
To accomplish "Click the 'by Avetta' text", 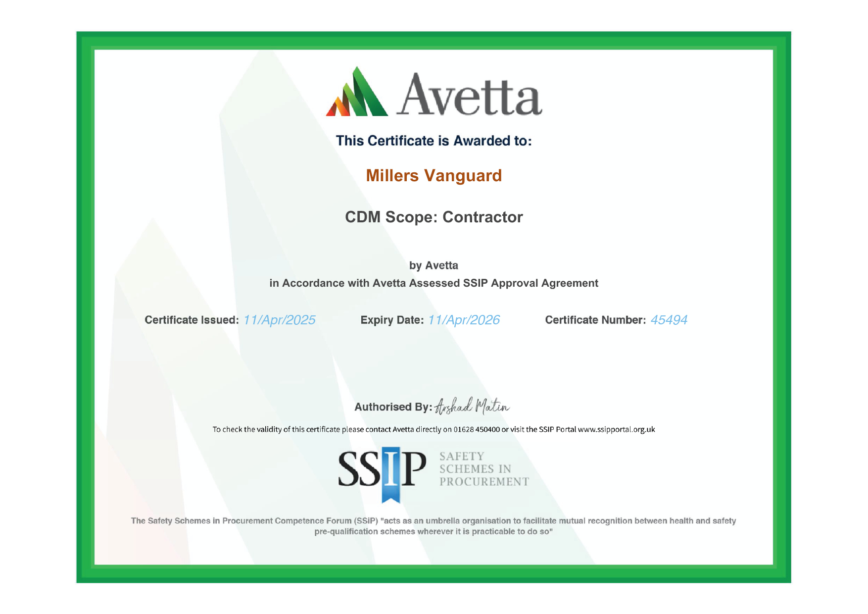I will 434,265.
